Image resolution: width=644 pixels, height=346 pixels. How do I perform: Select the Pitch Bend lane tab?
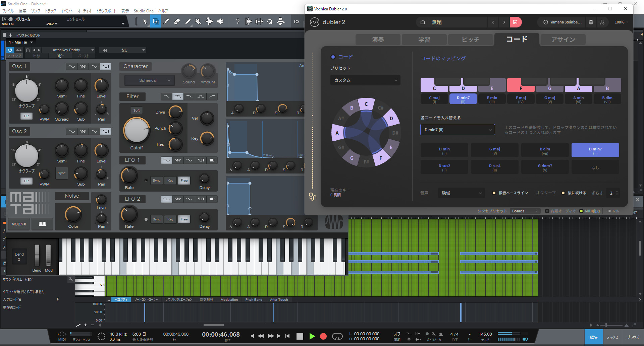point(254,299)
